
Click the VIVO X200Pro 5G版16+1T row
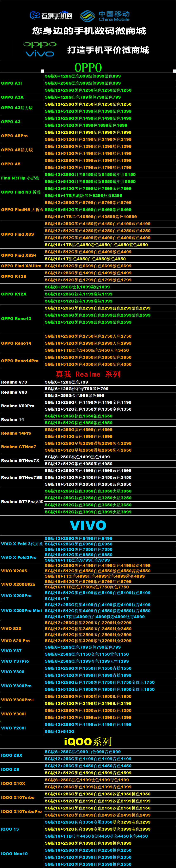(110, 599)
